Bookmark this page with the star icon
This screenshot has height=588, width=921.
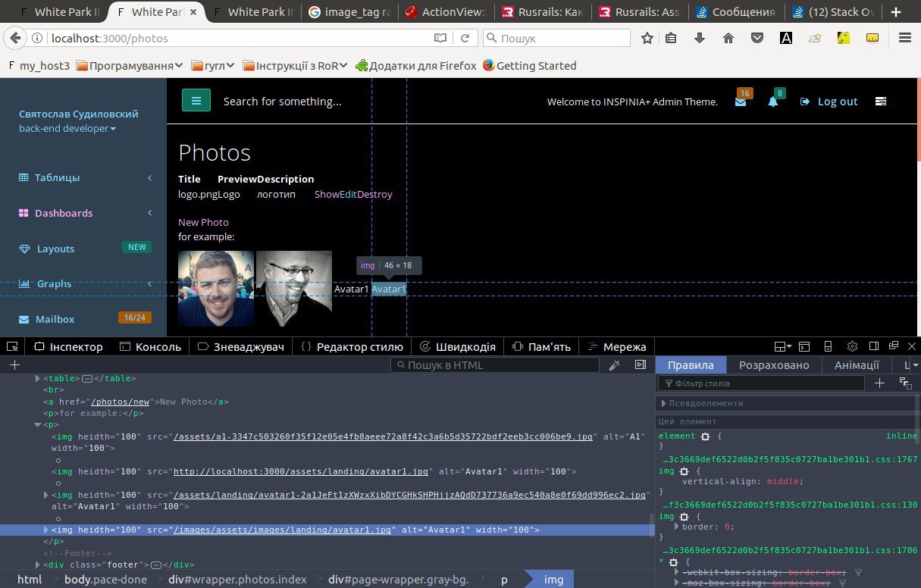click(647, 38)
